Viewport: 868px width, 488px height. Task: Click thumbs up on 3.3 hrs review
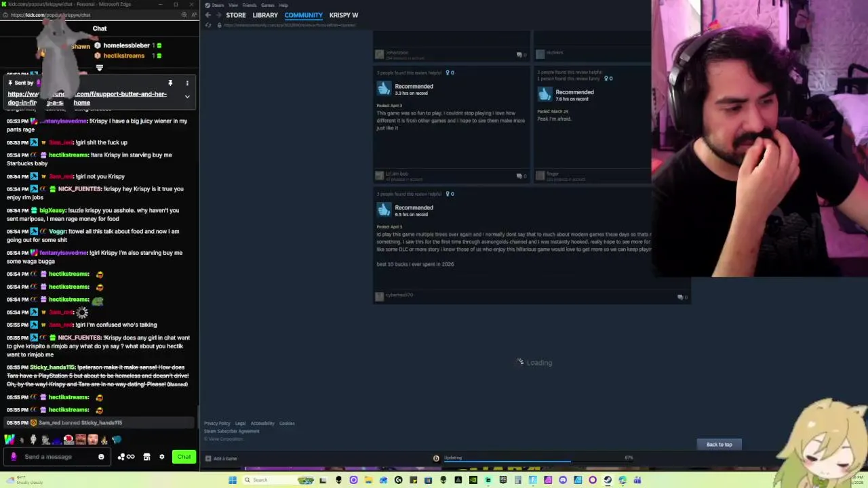click(384, 89)
